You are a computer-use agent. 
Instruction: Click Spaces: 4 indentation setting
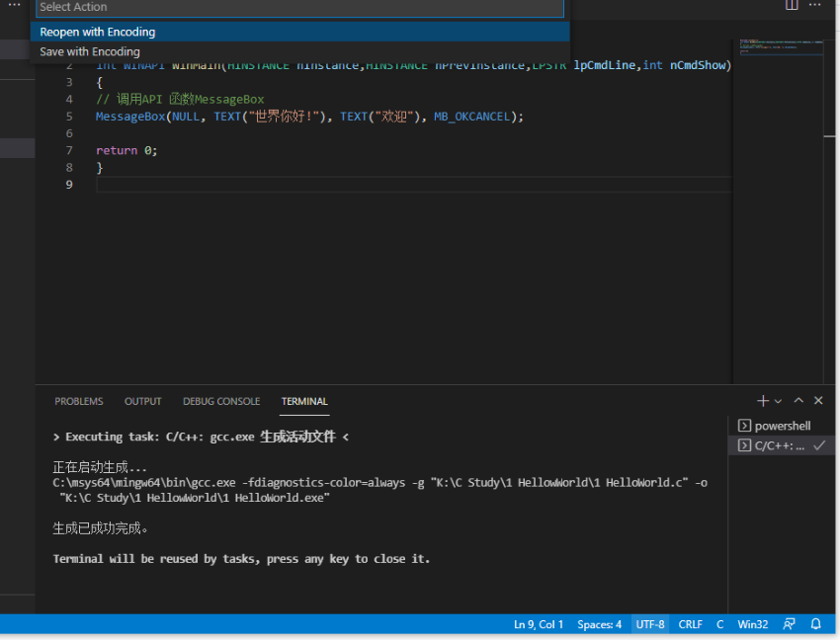click(599, 624)
